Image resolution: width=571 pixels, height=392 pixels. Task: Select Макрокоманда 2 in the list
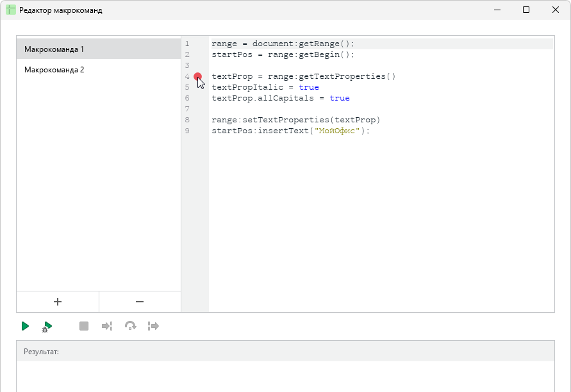coord(99,70)
